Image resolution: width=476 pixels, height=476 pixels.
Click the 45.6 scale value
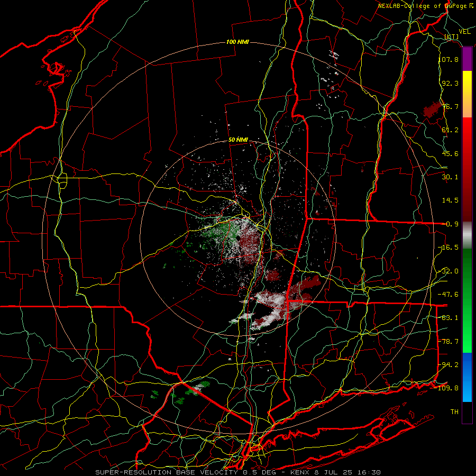pyautogui.click(x=450, y=153)
